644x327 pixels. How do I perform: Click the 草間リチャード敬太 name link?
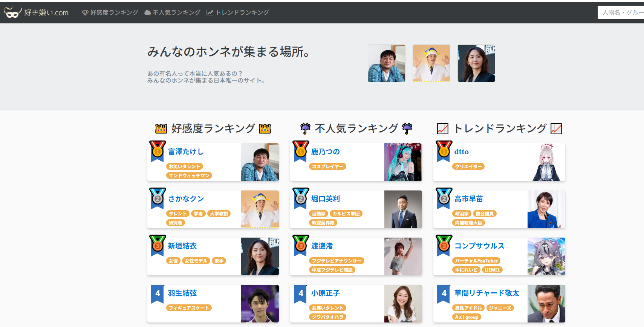coord(486,293)
